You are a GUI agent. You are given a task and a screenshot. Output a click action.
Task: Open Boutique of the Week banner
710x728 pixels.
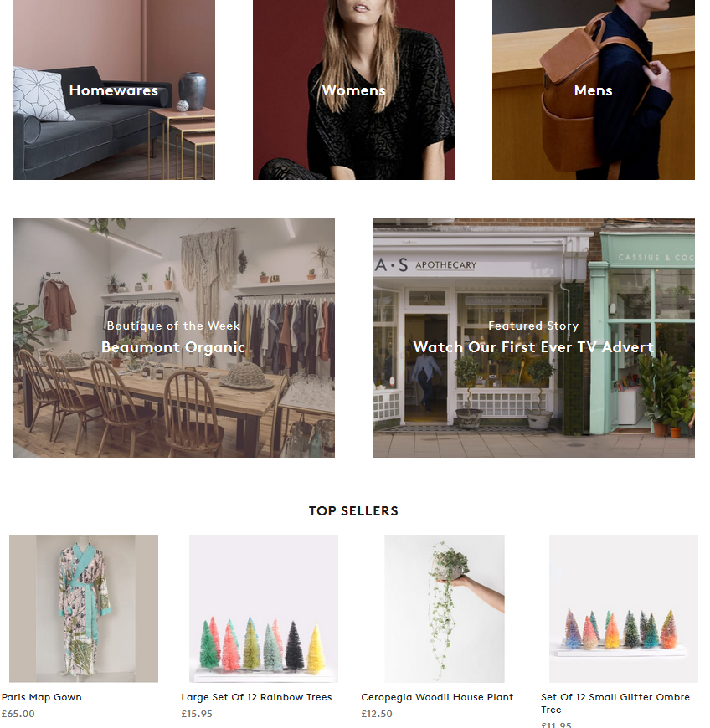pyautogui.click(x=173, y=337)
